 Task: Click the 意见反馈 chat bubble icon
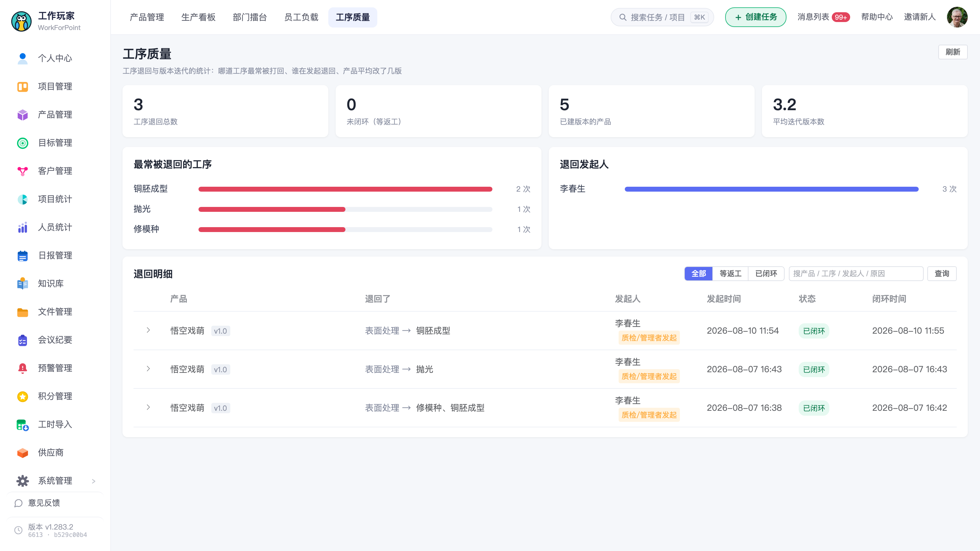[x=18, y=503]
